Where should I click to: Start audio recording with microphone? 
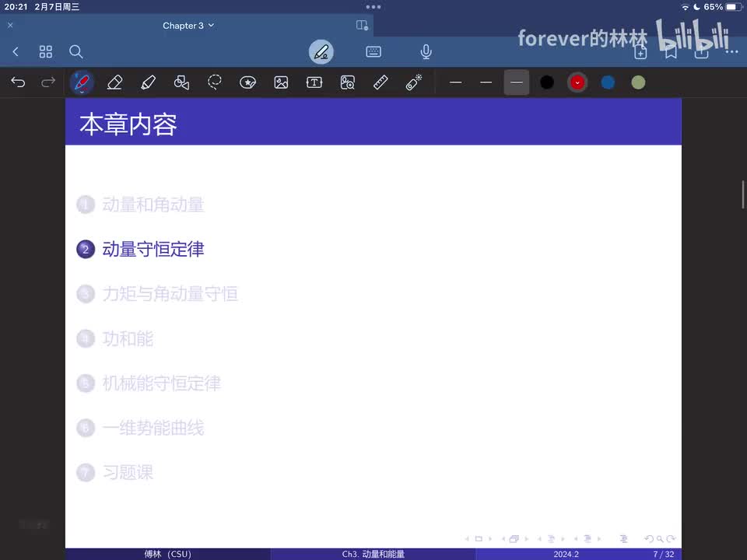tap(426, 51)
